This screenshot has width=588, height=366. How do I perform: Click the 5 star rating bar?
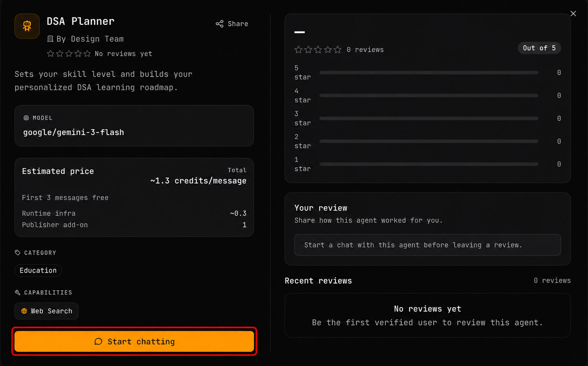[429, 73]
